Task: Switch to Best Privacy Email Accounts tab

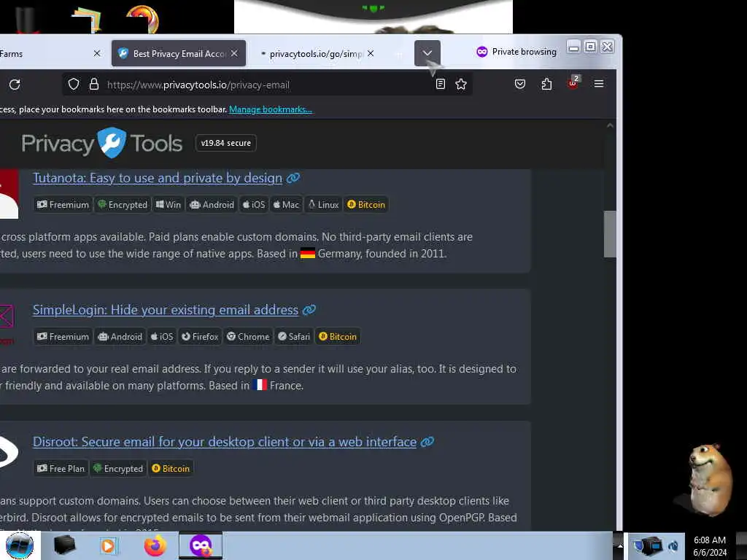Action: click(179, 53)
